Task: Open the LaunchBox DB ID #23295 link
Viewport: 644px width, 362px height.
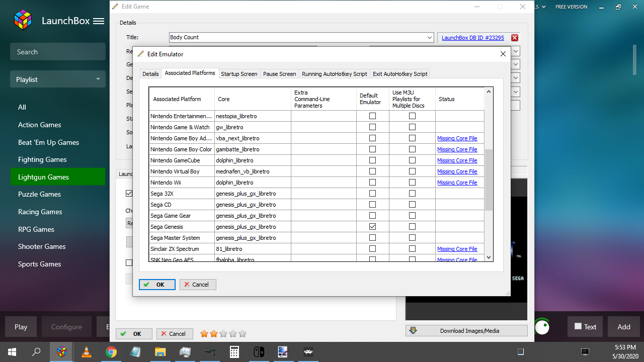Action: (473, 38)
